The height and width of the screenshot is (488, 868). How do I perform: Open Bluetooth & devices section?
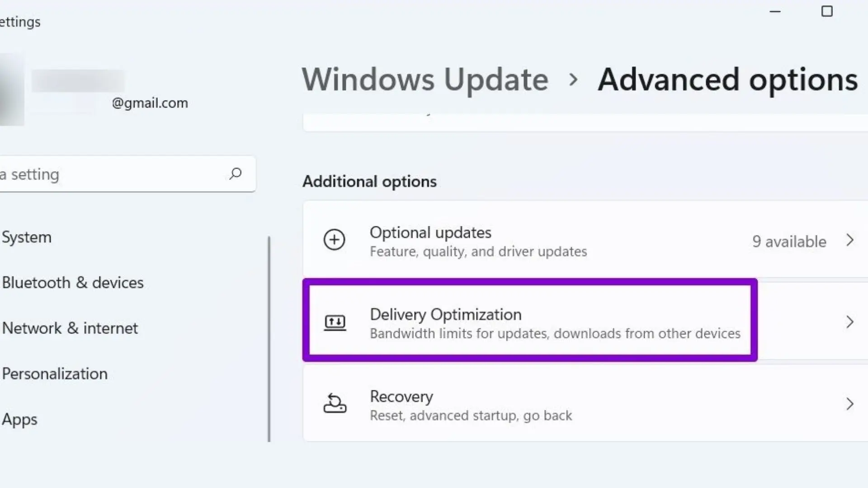[x=73, y=283]
